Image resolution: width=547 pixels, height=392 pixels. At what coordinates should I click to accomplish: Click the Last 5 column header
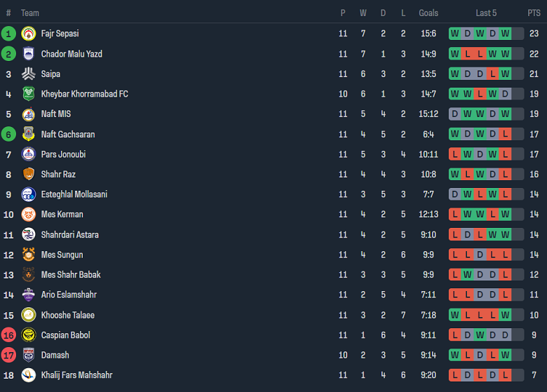(x=486, y=13)
